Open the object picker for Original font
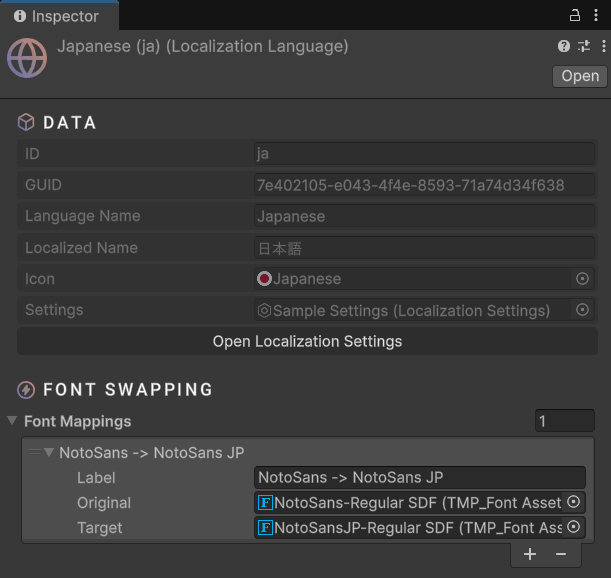The width and height of the screenshot is (611, 578). 573,502
